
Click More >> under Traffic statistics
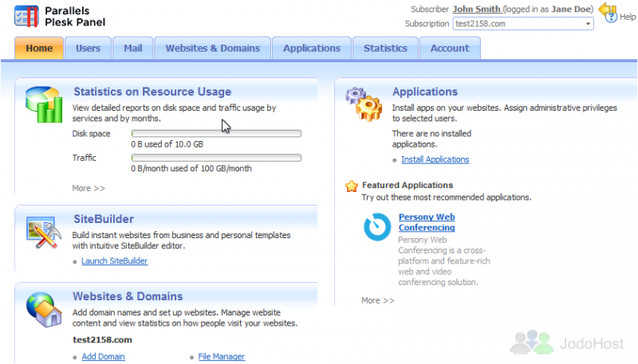[x=89, y=188]
